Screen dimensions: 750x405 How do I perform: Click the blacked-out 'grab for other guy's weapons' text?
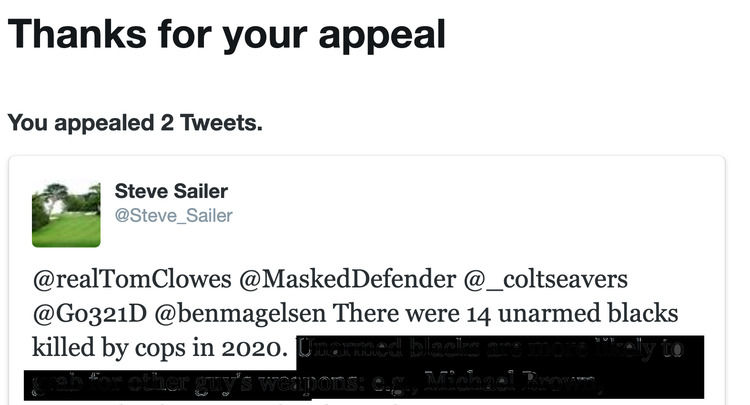point(195,383)
